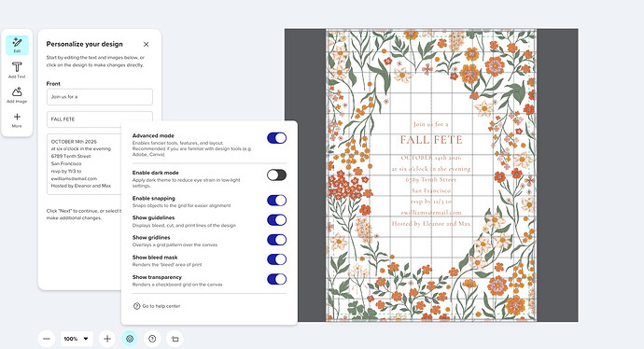Enable dark mode toggle

point(276,175)
